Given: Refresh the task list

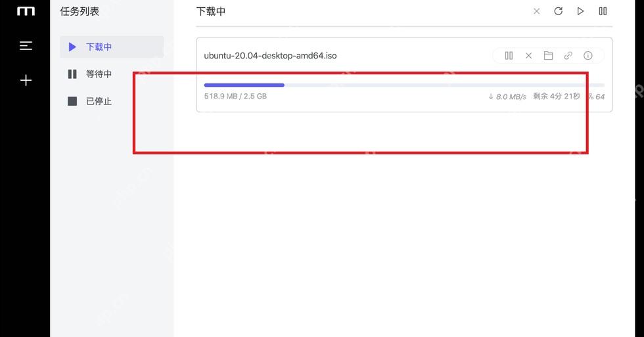Looking at the screenshot, I should point(558,11).
